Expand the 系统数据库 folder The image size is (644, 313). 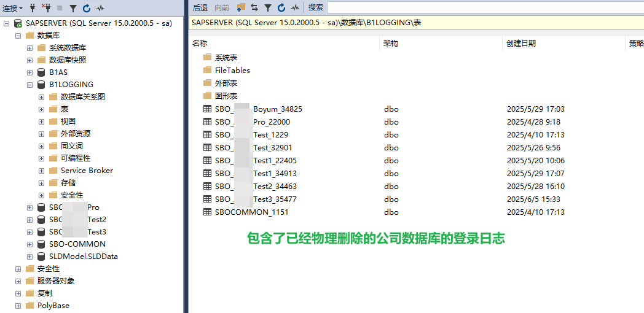[x=29, y=48]
